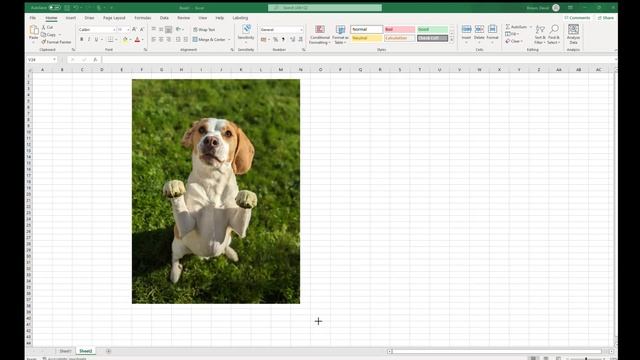
Task: Toggle Wrap Text
Action: click(204, 29)
